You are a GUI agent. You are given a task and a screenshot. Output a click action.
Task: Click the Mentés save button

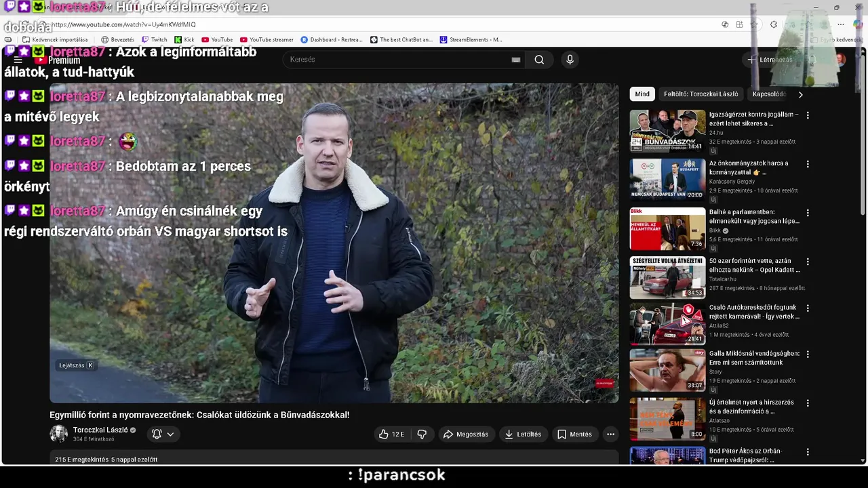click(574, 434)
